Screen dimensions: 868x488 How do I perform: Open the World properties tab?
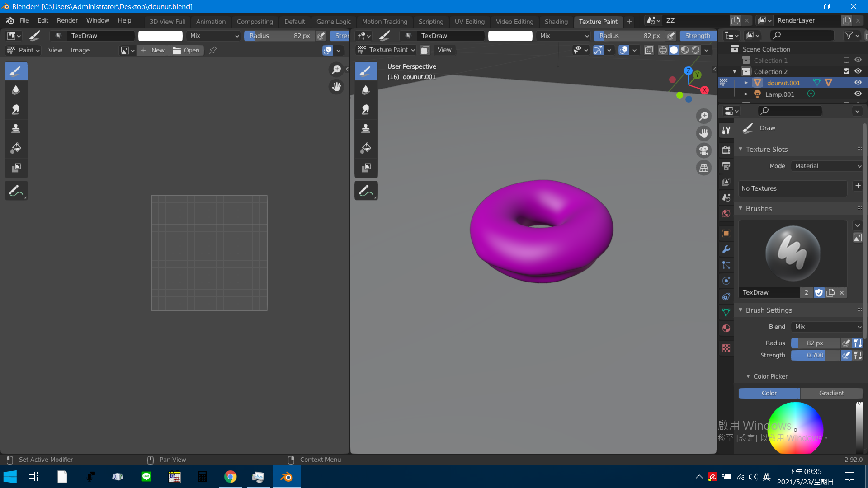click(726, 213)
